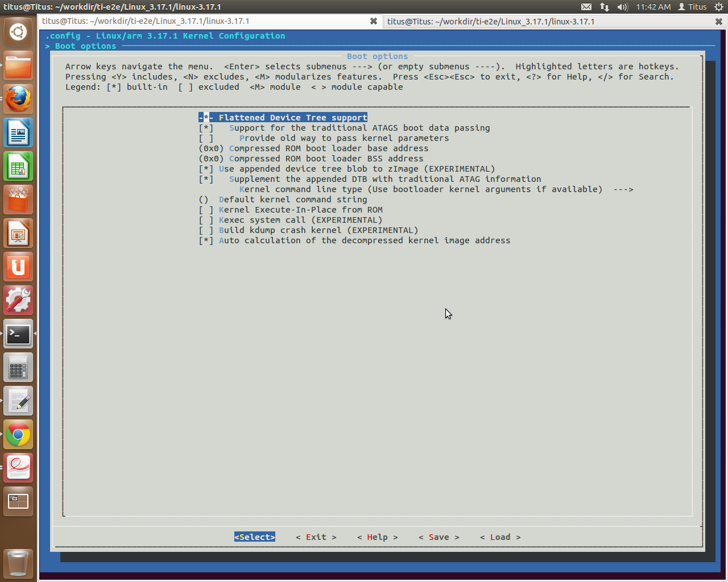Screen dimensions: 728x582
Task: Toggle Build kdump crash kernel option
Action: coord(308,230)
